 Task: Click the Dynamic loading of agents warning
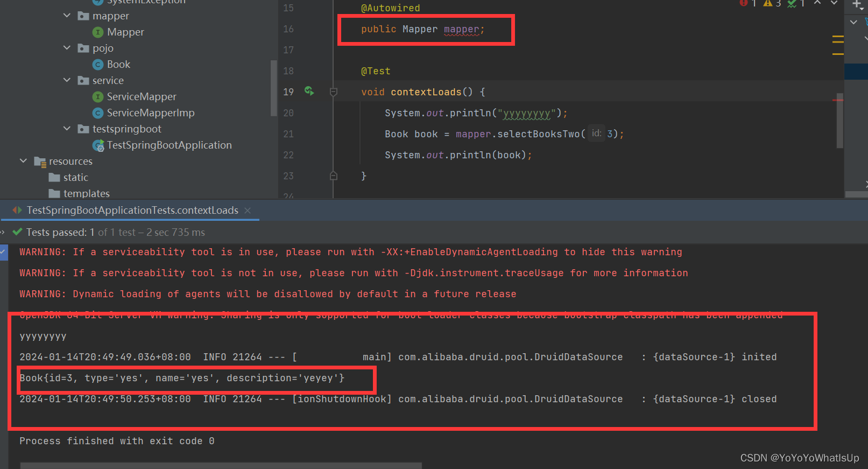267,294
